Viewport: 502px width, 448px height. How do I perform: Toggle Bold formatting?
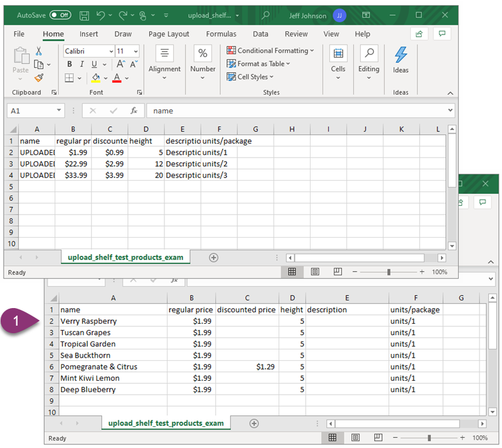70,65
